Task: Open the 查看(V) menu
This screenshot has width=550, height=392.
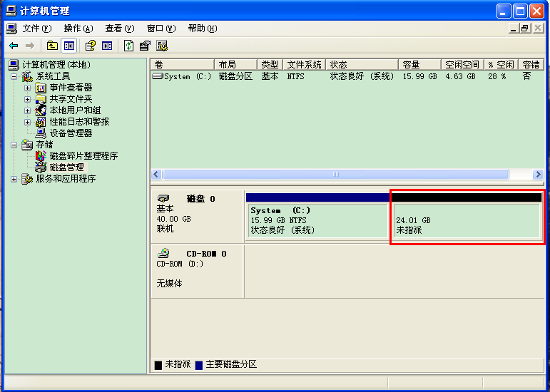Action: point(120,29)
